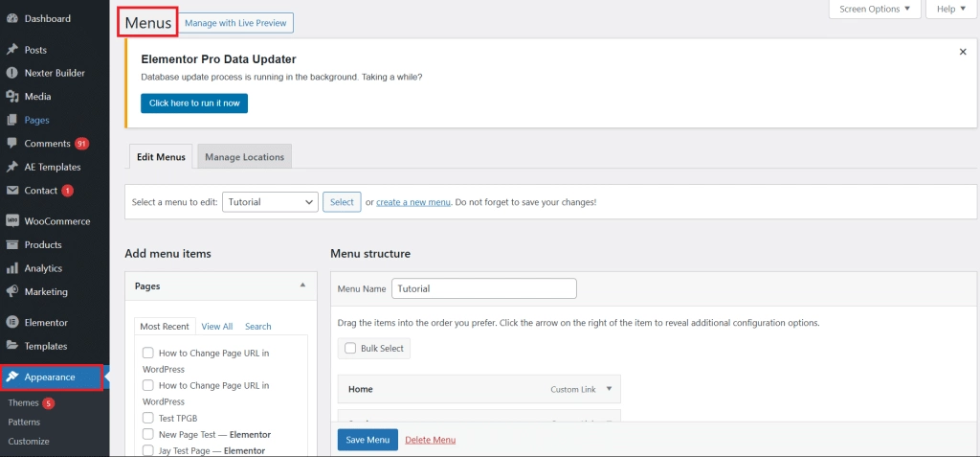Click the Marketing megaphone icon

[x=12, y=291]
